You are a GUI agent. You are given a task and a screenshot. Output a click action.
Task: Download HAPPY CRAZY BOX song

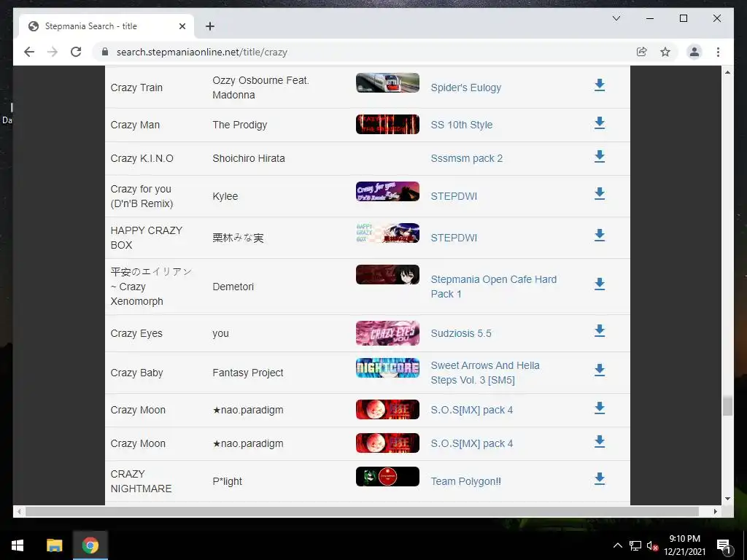pos(600,236)
